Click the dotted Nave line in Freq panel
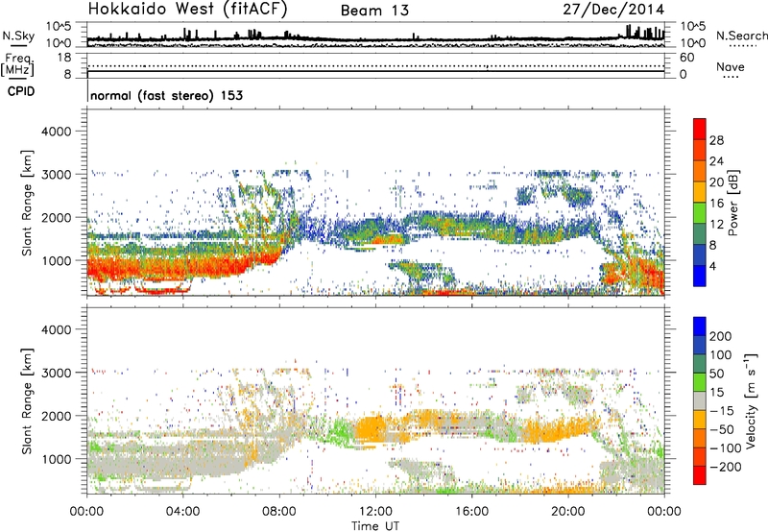 coord(375,65)
